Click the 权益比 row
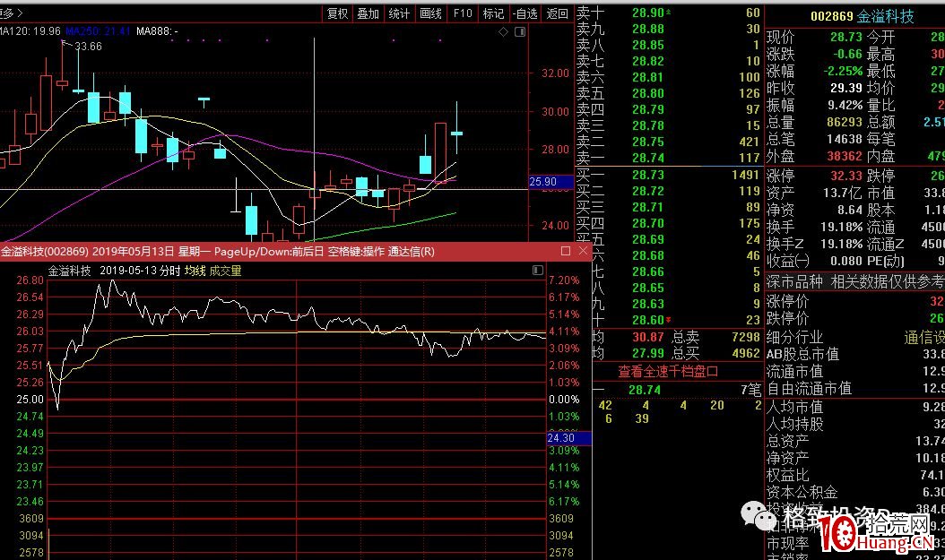This screenshot has width=945, height=560. pyautogui.click(x=855, y=475)
